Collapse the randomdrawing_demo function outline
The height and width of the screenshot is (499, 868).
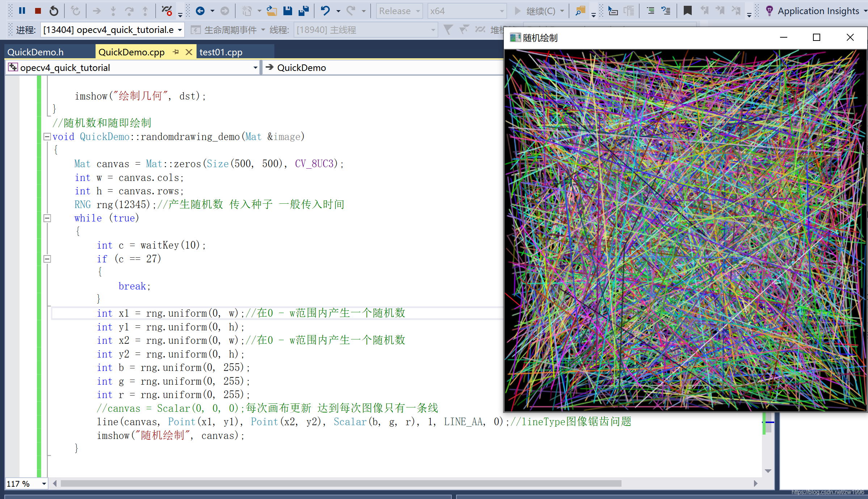(47, 137)
